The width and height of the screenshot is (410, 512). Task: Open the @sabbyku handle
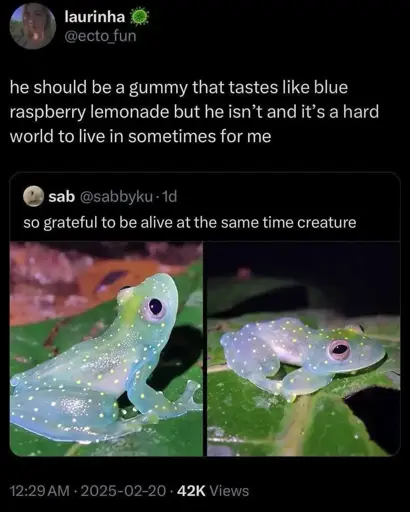point(116,197)
